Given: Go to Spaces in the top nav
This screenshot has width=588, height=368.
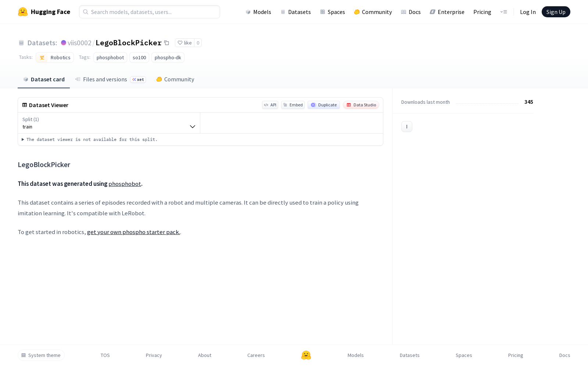Looking at the screenshot, I should [332, 12].
